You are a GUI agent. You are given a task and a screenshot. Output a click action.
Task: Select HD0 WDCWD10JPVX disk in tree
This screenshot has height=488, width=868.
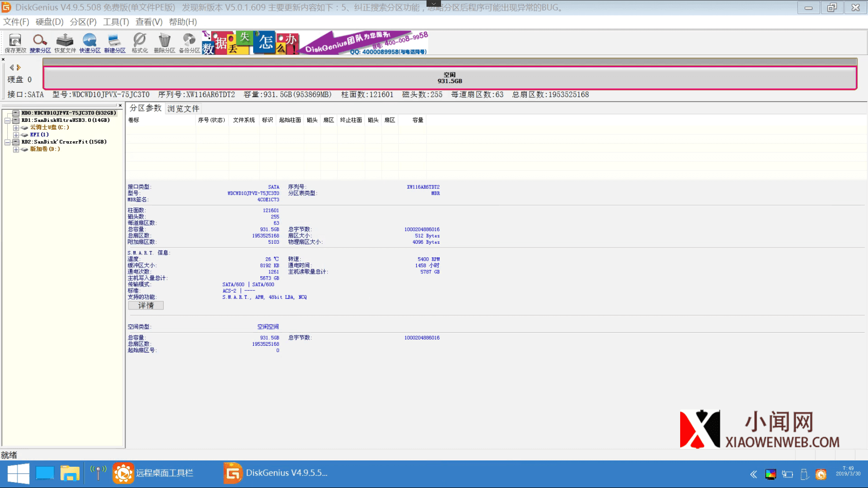pos(68,113)
